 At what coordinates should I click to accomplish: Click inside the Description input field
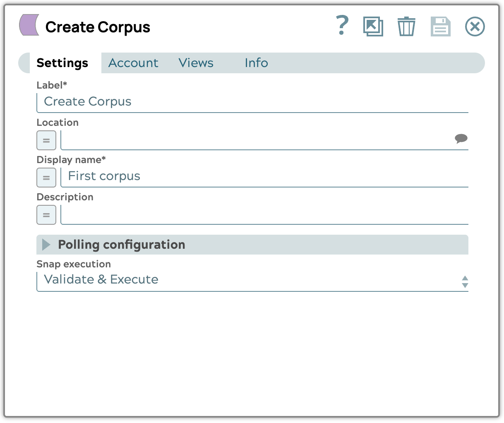(265, 214)
